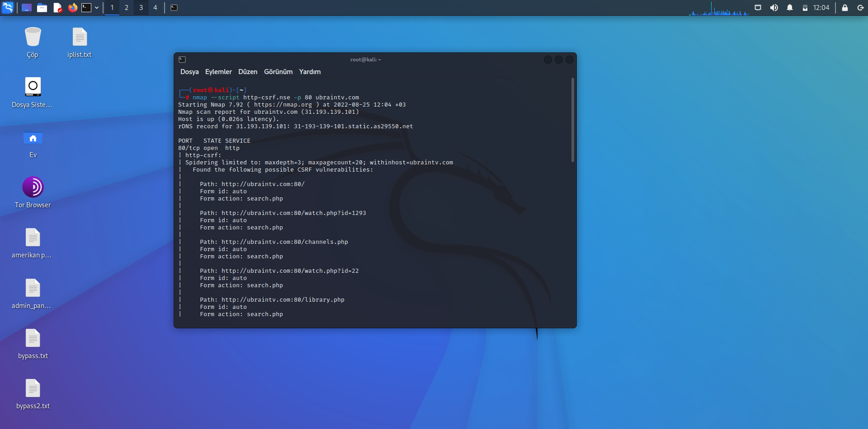Launch Firefox from the top panel
This screenshot has height=429, width=868.
coord(73,8)
